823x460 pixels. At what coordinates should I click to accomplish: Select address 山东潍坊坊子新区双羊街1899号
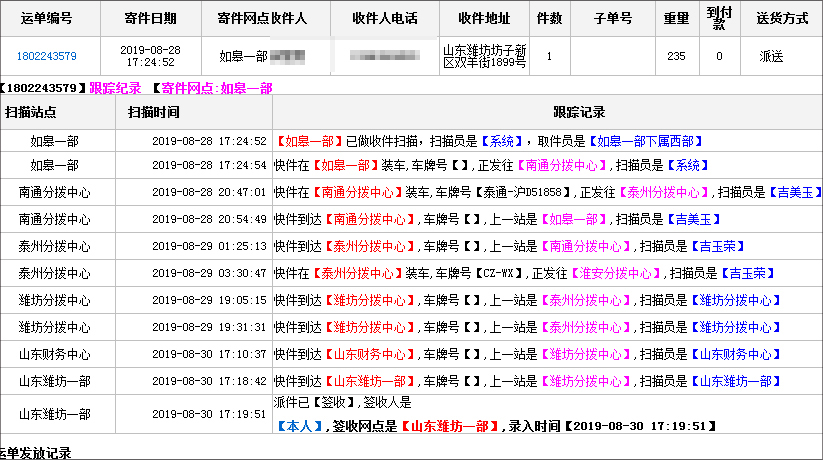point(484,56)
